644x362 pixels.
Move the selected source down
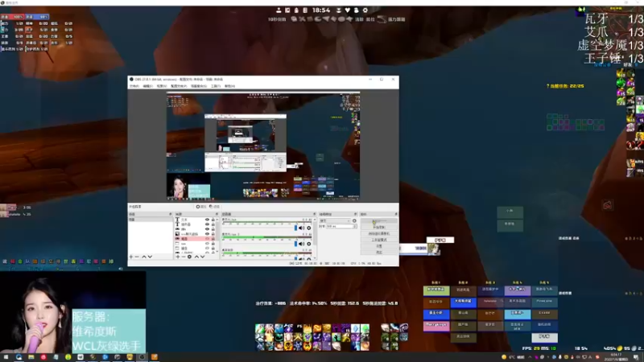tap(203, 257)
